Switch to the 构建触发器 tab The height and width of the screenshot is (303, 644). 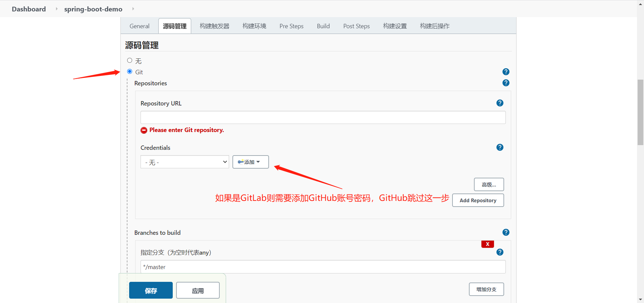tap(215, 26)
